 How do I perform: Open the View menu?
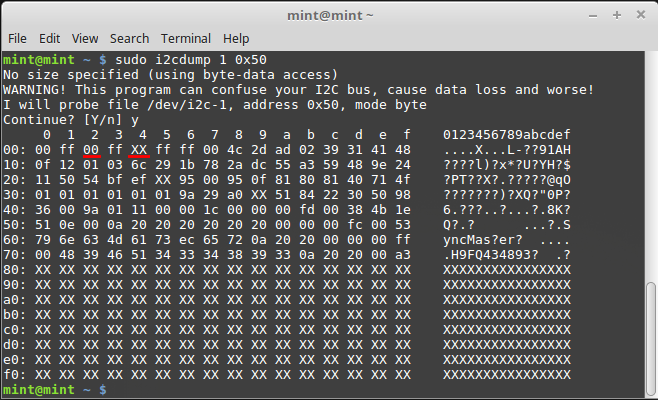tap(85, 39)
